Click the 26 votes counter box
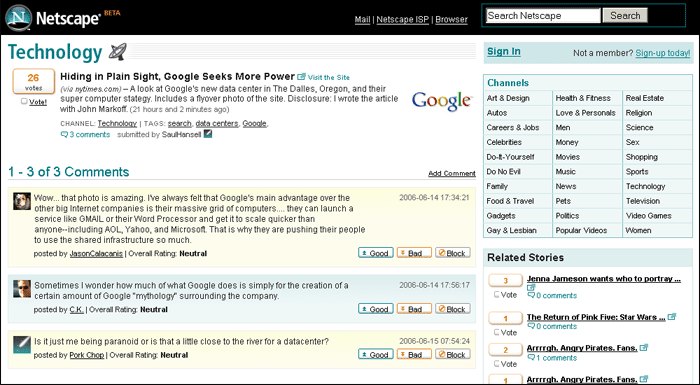 click(x=33, y=81)
